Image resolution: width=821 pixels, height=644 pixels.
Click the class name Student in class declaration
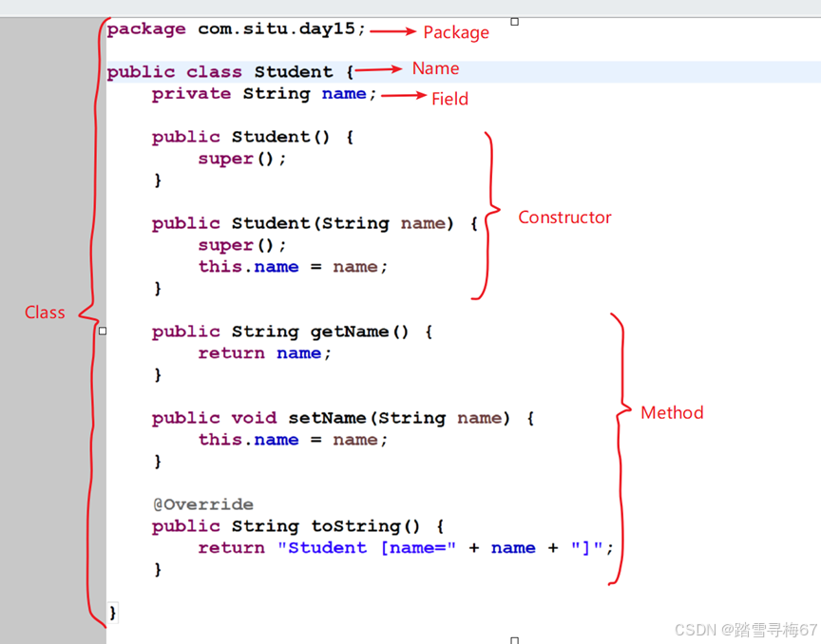(x=294, y=72)
